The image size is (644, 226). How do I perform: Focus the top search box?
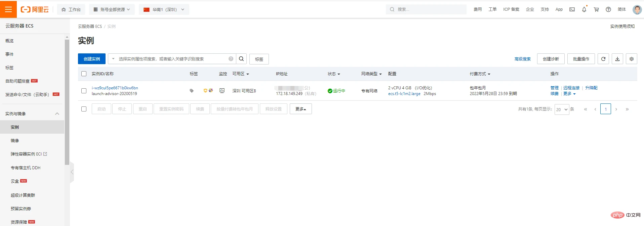click(x=426, y=9)
